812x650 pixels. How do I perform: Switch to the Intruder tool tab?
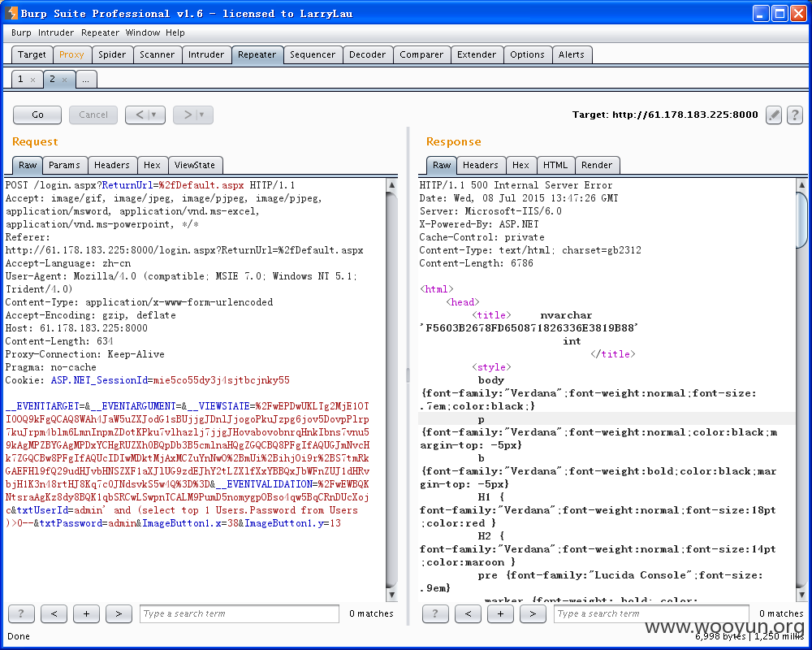[x=206, y=55]
